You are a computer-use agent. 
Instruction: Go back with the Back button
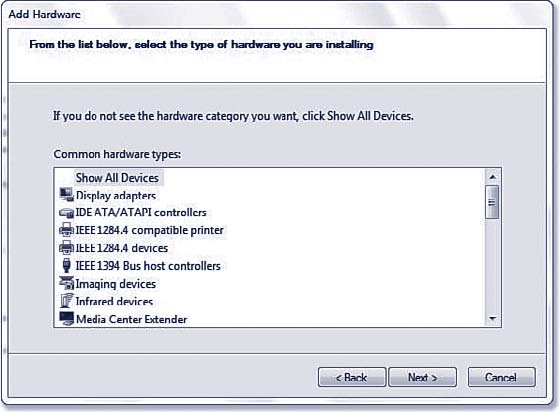[x=352, y=377]
